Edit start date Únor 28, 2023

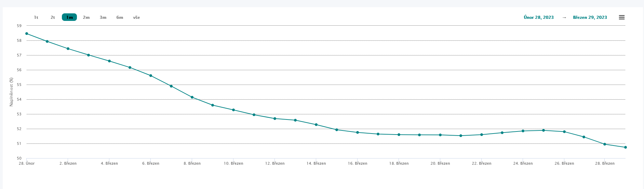tap(538, 17)
